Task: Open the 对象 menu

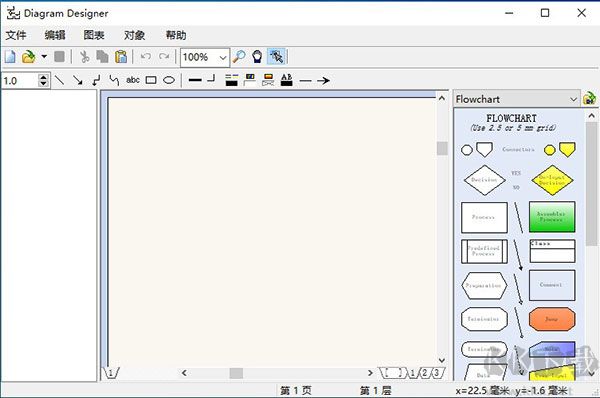Action: click(135, 35)
